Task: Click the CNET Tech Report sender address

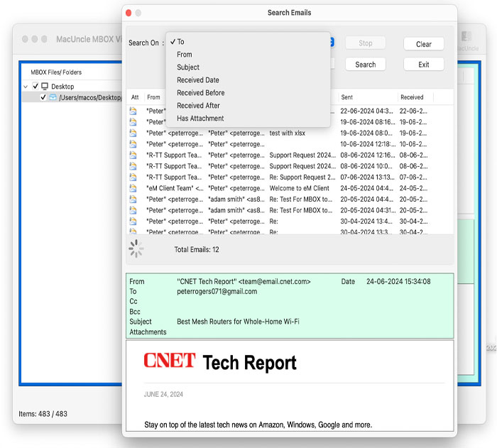Action: click(244, 282)
